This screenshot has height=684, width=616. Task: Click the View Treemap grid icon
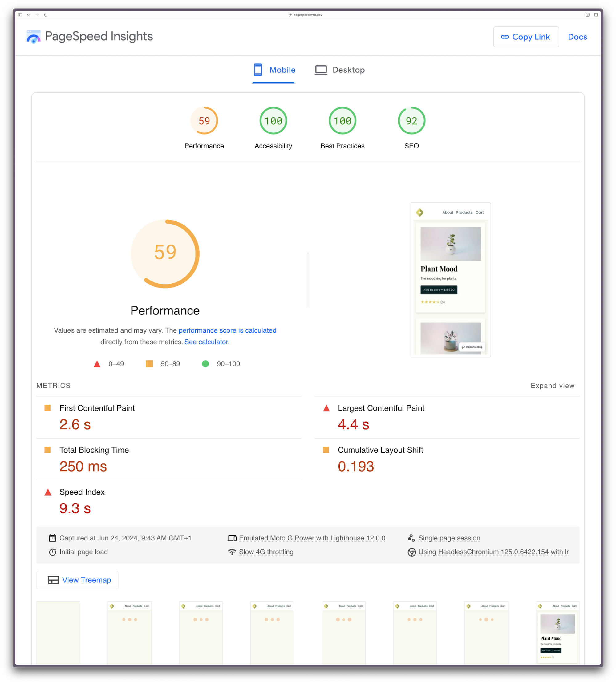(53, 579)
